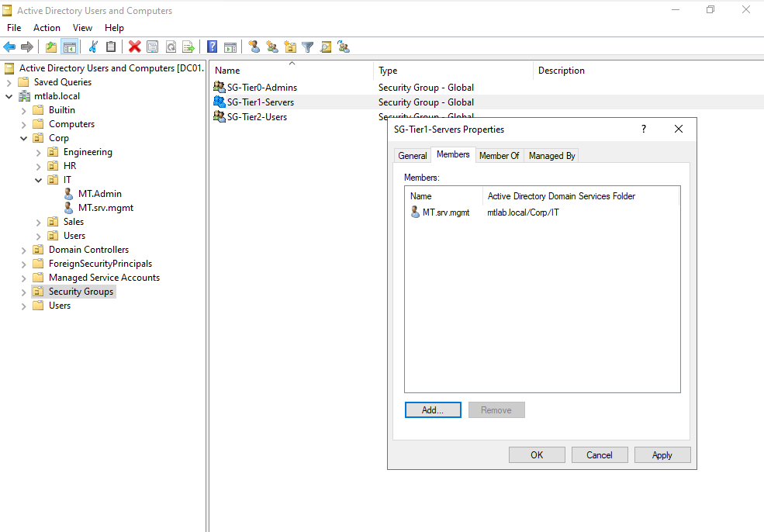Collapse the mtlab.local domain node
Viewport: 764px width, 532px height.
[x=9, y=96]
